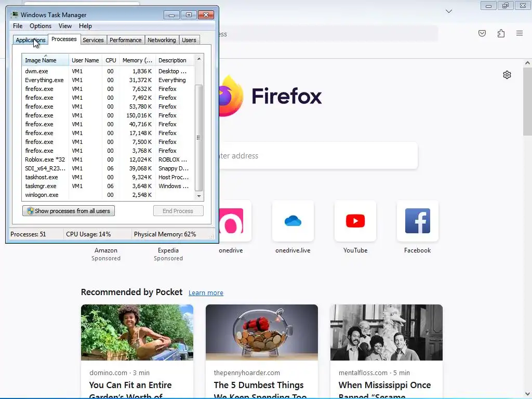This screenshot has width=532, height=399.
Task: Select the dwm.exe process row
Action: [109, 71]
